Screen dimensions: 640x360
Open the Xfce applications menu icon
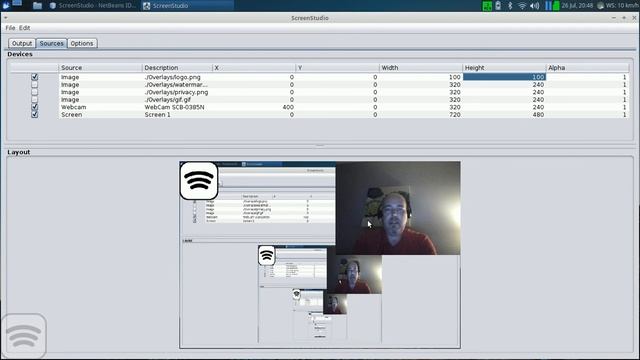point(6,5)
